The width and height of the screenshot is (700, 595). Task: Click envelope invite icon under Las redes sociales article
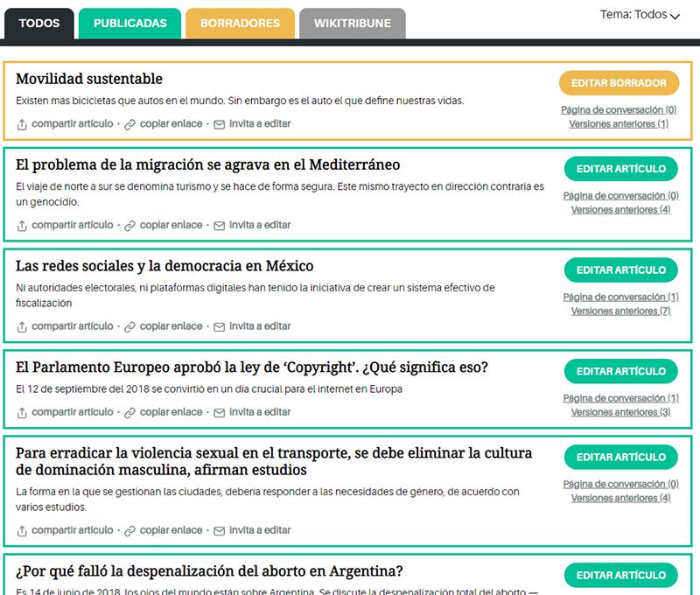coord(220,327)
